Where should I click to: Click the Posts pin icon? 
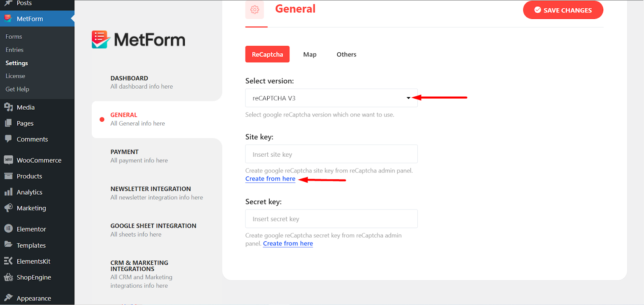[x=8, y=3]
